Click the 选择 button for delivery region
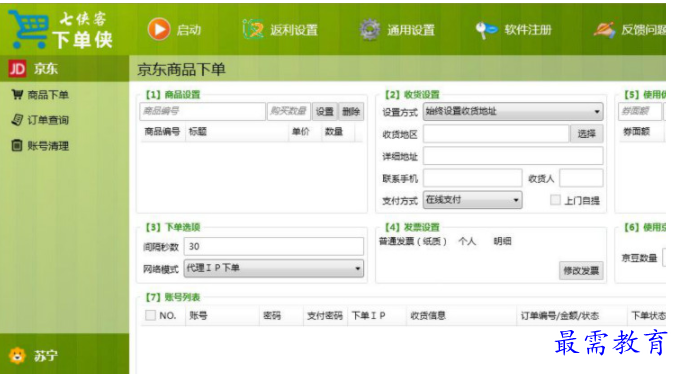This screenshot has width=676, height=374. (586, 134)
